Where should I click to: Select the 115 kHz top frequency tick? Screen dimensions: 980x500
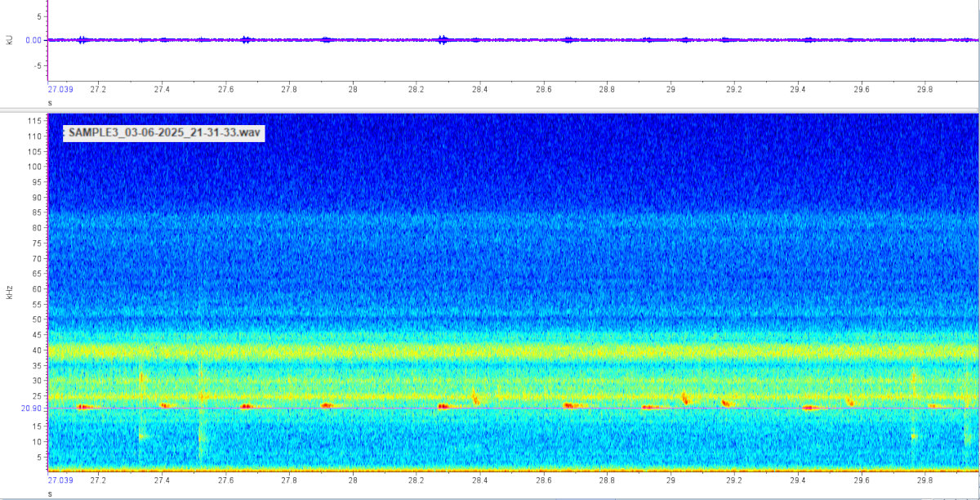click(34, 121)
